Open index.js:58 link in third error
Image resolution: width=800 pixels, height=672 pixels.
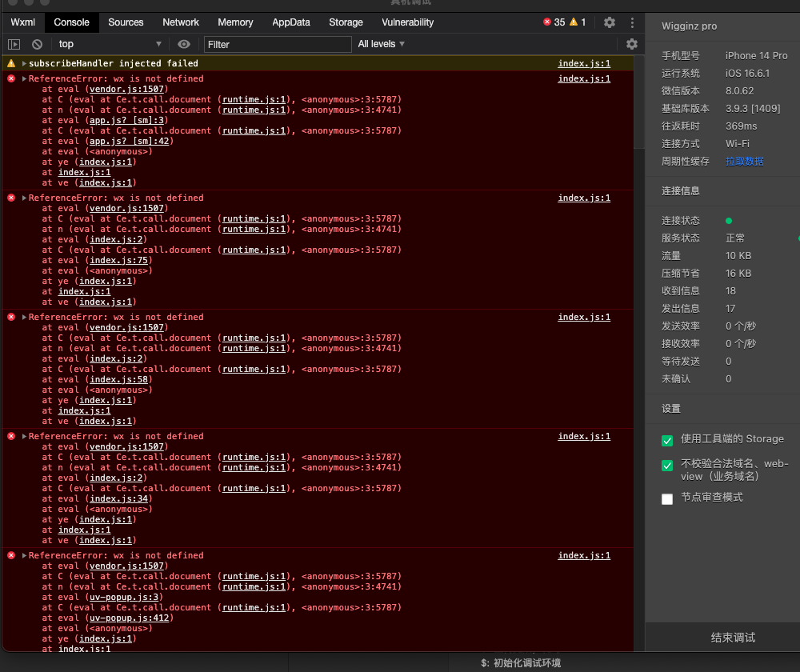[119, 380]
